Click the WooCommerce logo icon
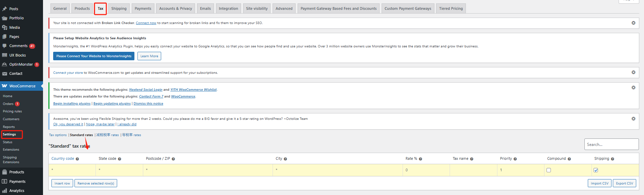This screenshot has height=195, width=644. 4,86
